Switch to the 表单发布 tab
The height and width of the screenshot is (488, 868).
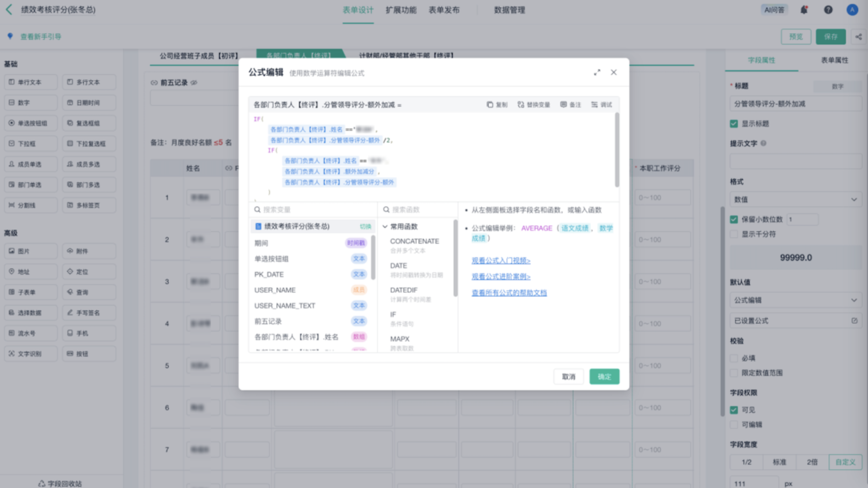tap(444, 10)
